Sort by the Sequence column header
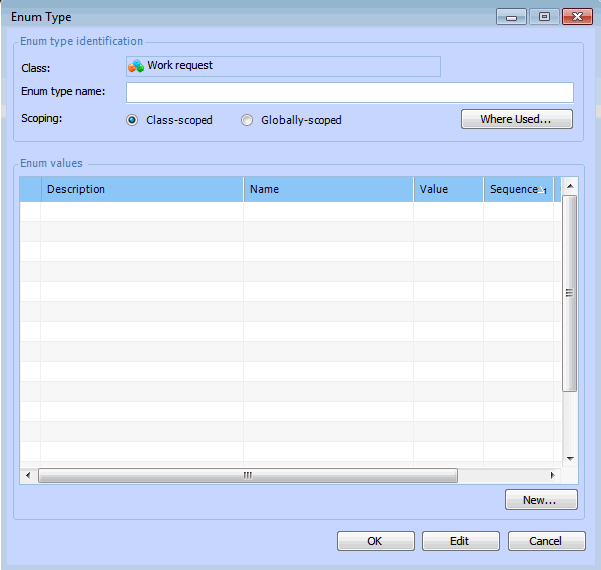This screenshot has width=601, height=570. [x=517, y=189]
